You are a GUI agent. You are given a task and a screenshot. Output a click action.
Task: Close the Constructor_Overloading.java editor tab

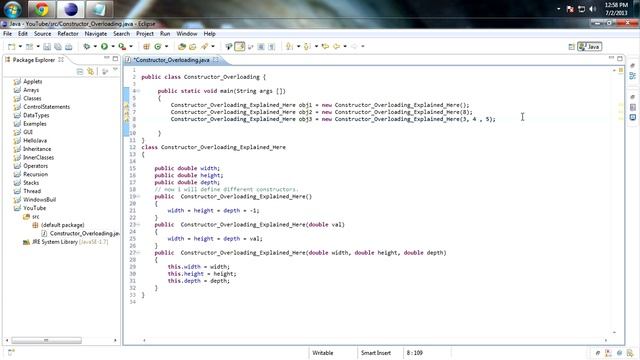pos(216,60)
